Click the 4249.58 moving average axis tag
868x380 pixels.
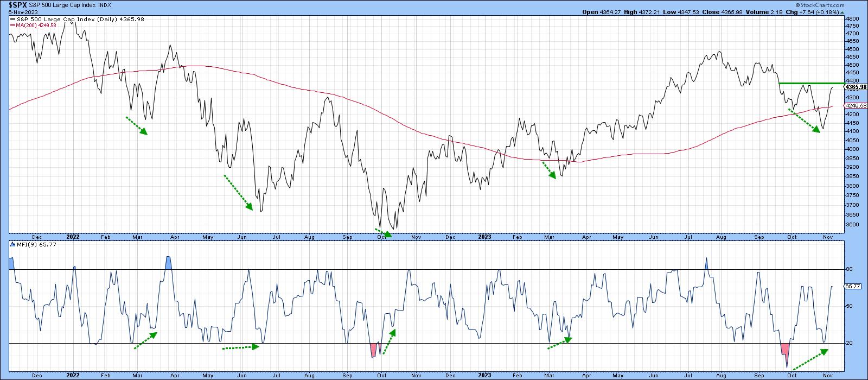856,105
